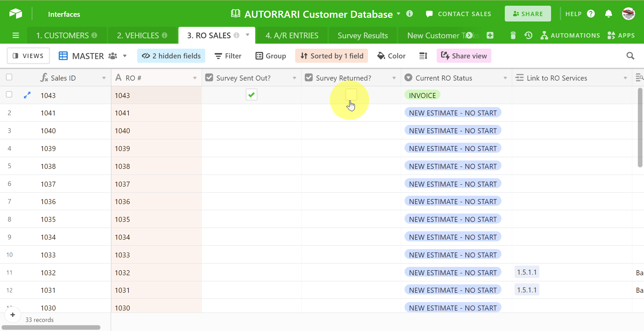This screenshot has width=644, height=331.
Task: Open the RO # column menu arrow
Action: [195, 78]
